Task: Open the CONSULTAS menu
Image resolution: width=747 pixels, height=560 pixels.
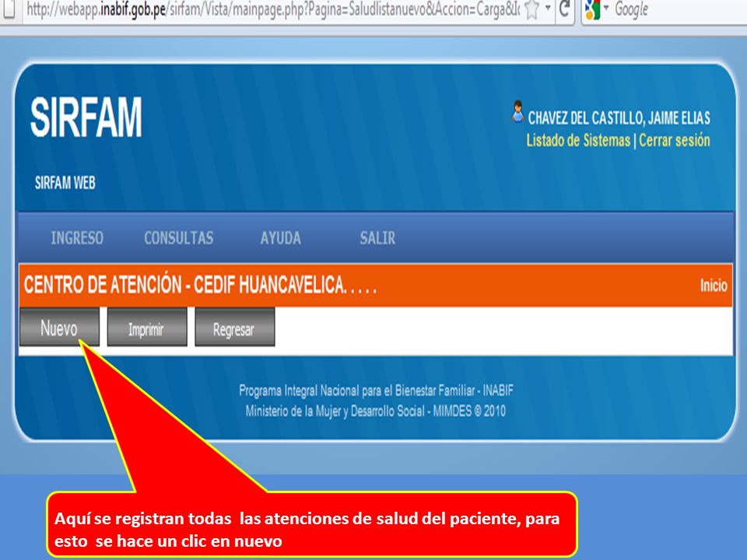Action: (x=179, y=238)
